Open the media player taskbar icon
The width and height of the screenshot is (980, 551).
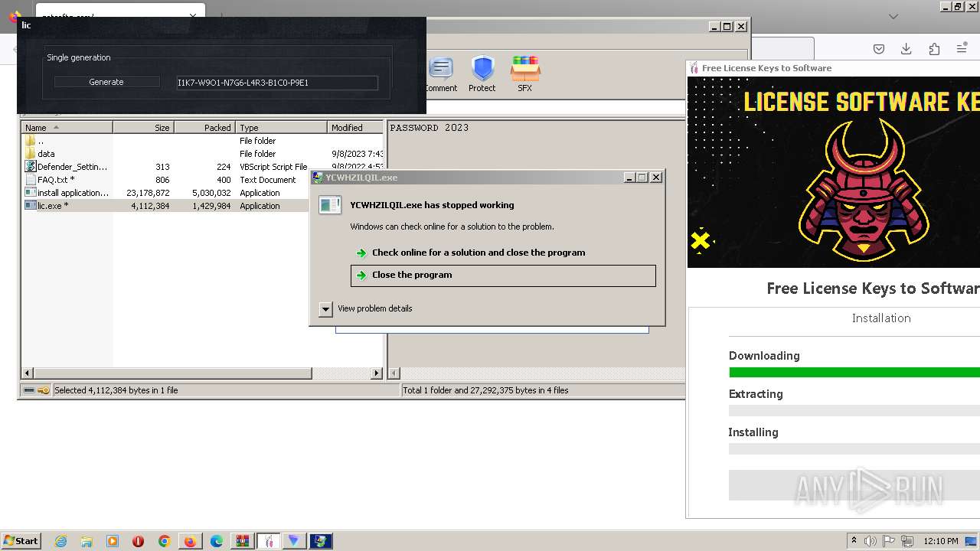[x=113, y=541]
